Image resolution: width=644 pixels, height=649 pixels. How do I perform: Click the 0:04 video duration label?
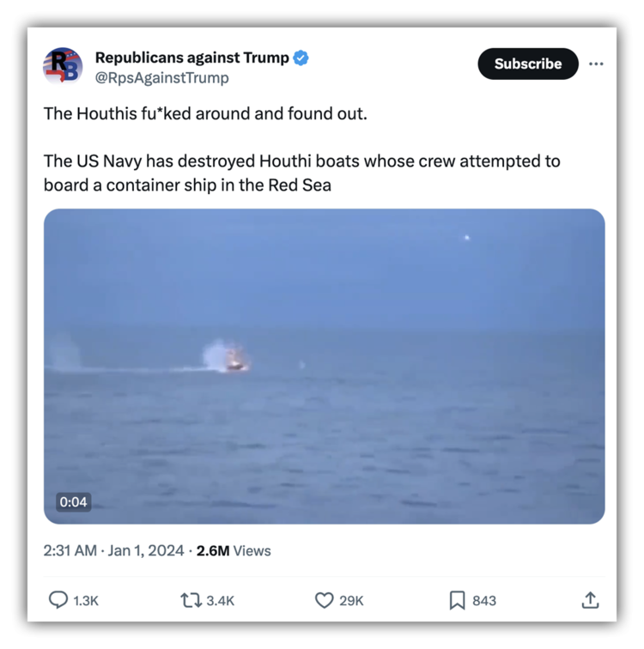pyautogui.click(x=73, y=501)
